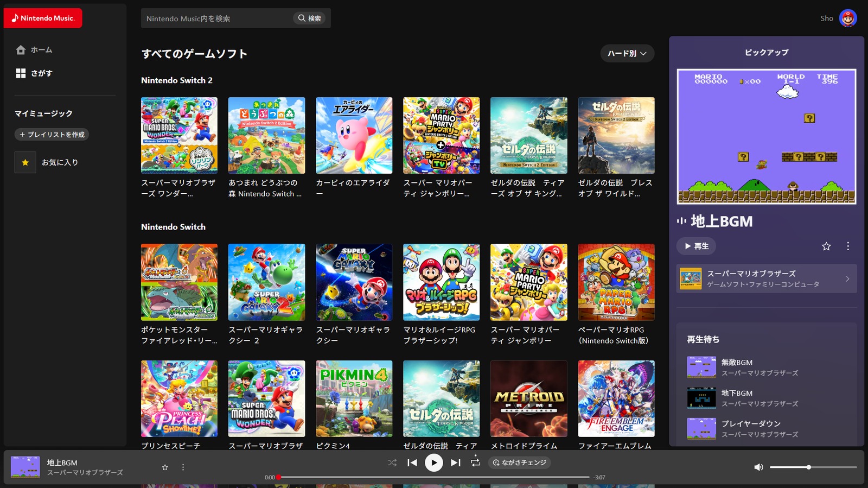Open the さがす grid icon

pos(21,73)
